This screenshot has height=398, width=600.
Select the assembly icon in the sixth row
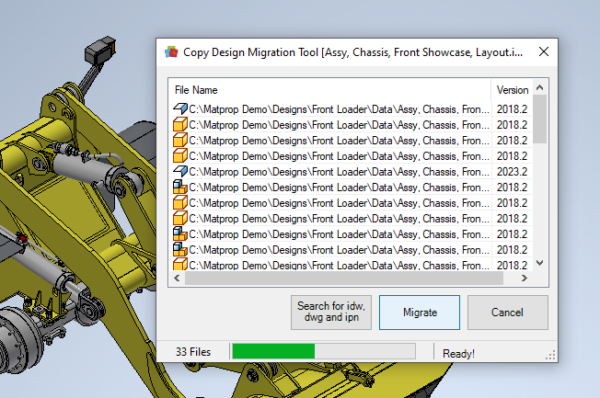click(x=180, y=187)
